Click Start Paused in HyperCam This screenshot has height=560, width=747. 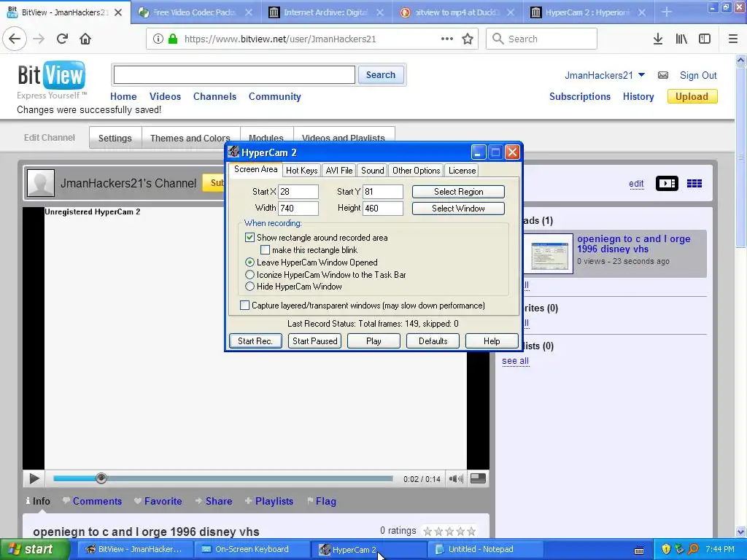[315, 341]
